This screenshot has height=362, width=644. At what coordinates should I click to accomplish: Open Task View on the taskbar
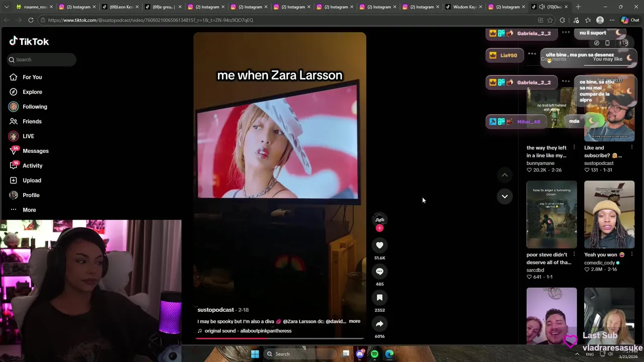[346, 354]
